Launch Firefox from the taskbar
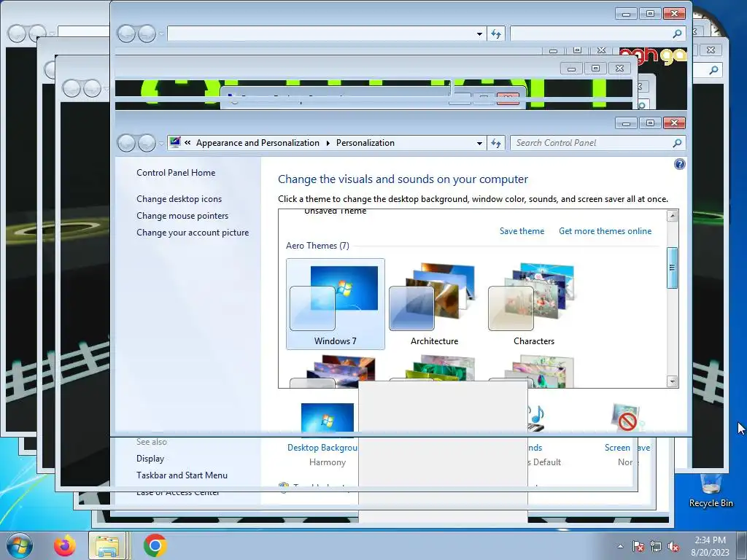The width and height of the screenshot is (747, 560). (65, 545)
